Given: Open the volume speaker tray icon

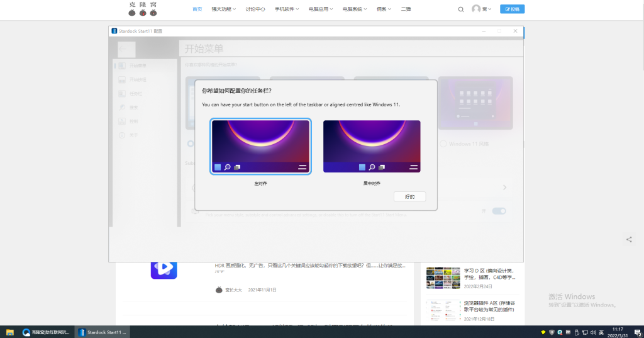Looking at the screenshot, I should click(593, 332).
